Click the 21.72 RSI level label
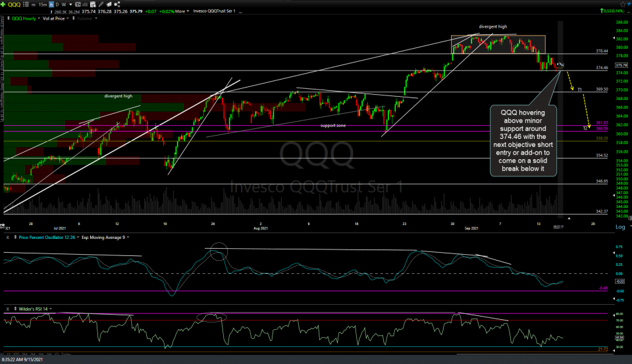This screenshot has width=632, height=364. [603, 349]
